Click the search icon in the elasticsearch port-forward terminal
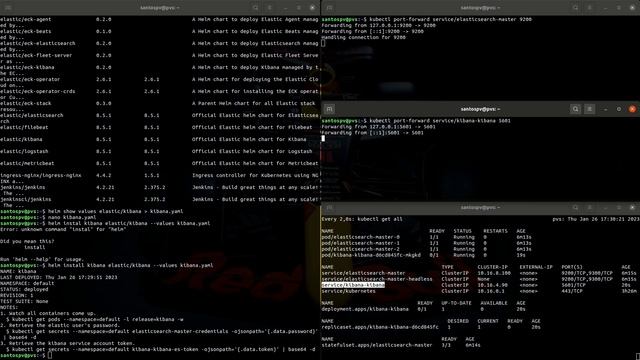The height and width of the screenshot is (360, 640). 576,7
